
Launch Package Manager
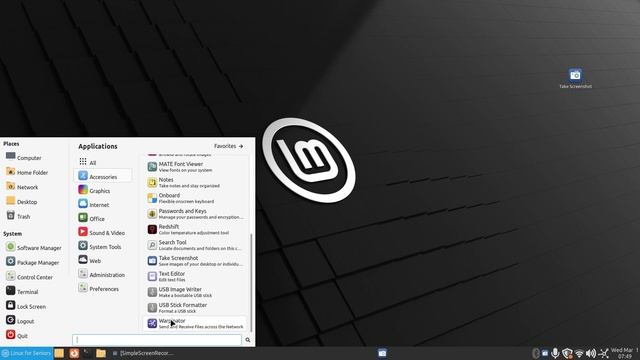click(x=33, y=262)
